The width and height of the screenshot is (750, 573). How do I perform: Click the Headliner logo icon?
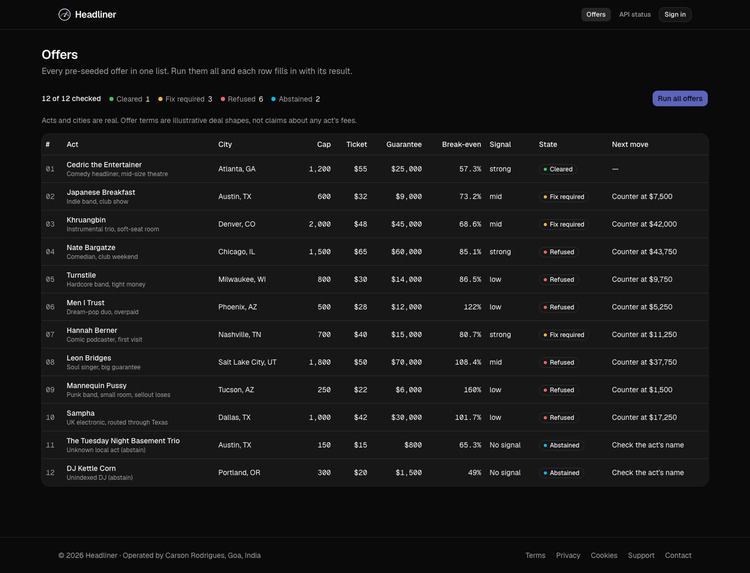pos(65,15)
